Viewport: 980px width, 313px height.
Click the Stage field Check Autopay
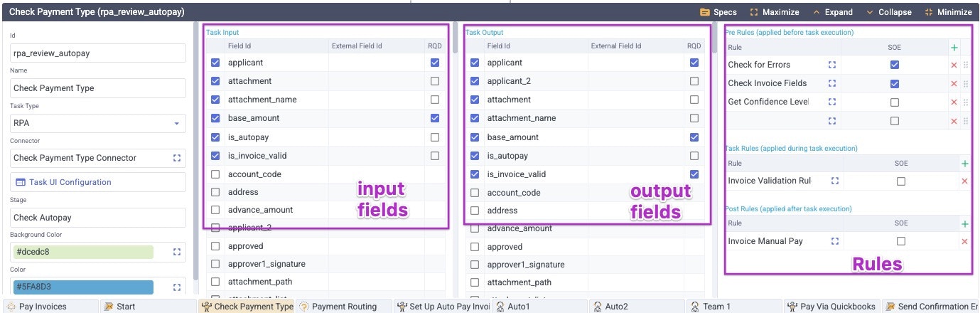(x=97, y=218)
